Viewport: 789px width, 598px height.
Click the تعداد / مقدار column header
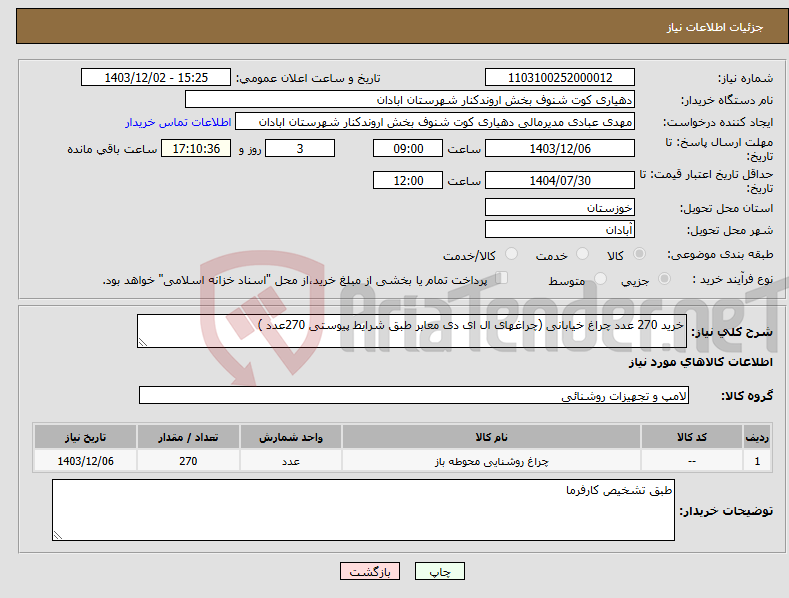click(x=188, y=437)
